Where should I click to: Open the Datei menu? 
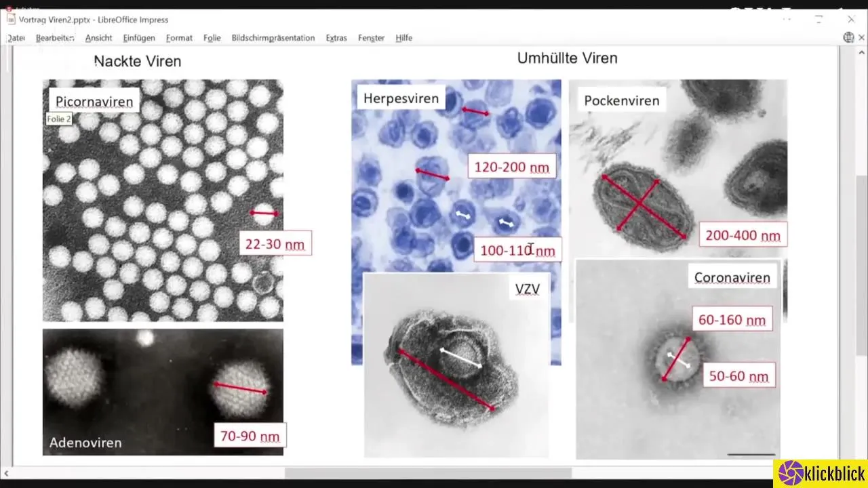(x=16, y=38)
